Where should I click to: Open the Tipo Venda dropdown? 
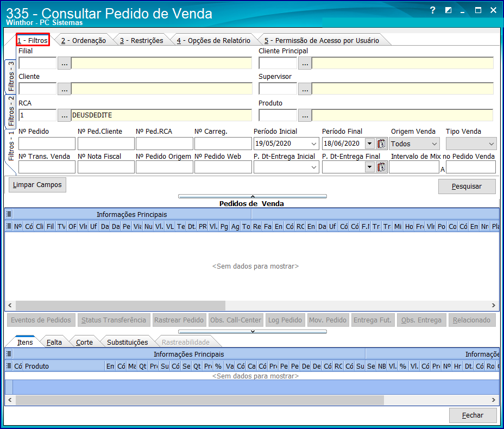pyautogui.click(x=471, y=144)
